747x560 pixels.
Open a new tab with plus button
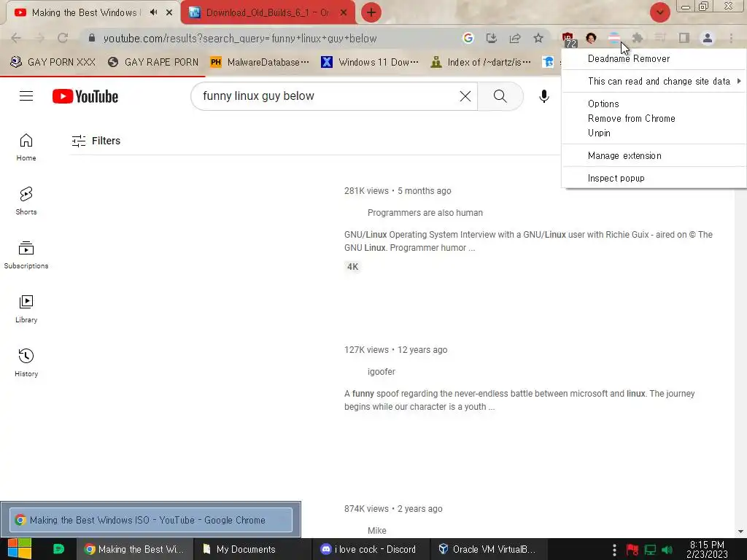[371, 12]
